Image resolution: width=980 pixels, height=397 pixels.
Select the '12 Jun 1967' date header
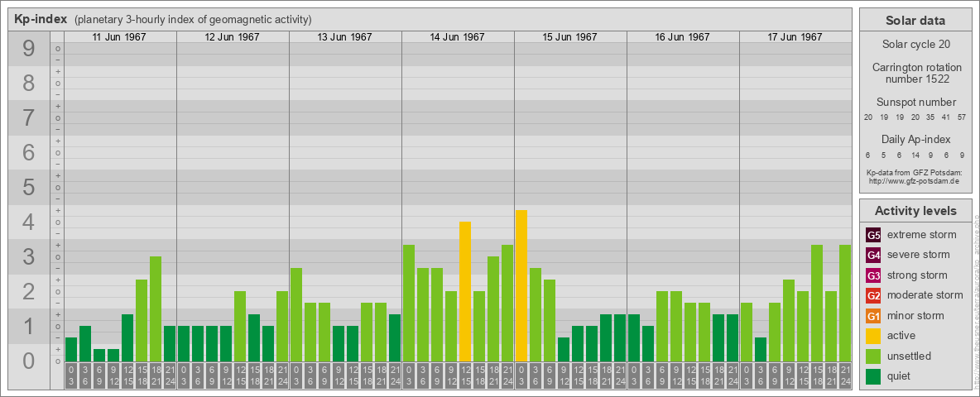(x=232, y=37)
